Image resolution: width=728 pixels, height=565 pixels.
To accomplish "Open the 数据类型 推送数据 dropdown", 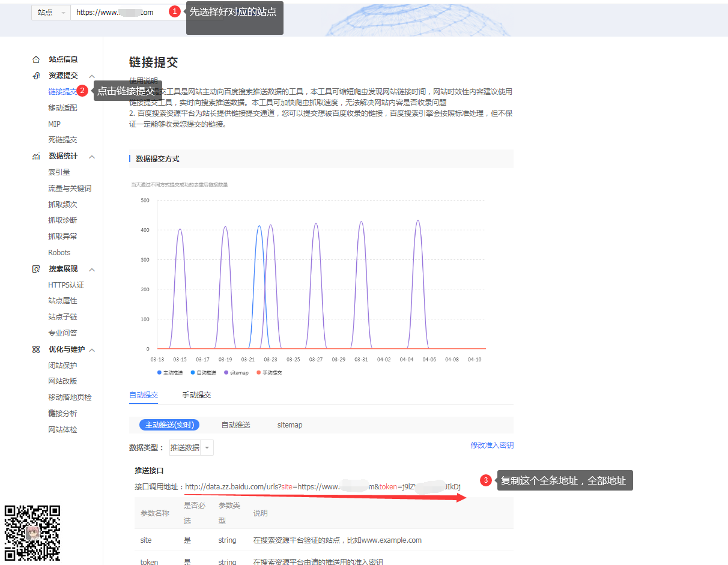I will [x=190, y=447].
